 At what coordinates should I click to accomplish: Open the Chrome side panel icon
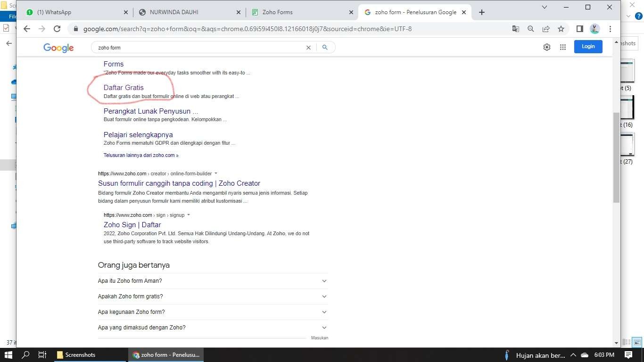pyautogui.click(x=580, y=29)
